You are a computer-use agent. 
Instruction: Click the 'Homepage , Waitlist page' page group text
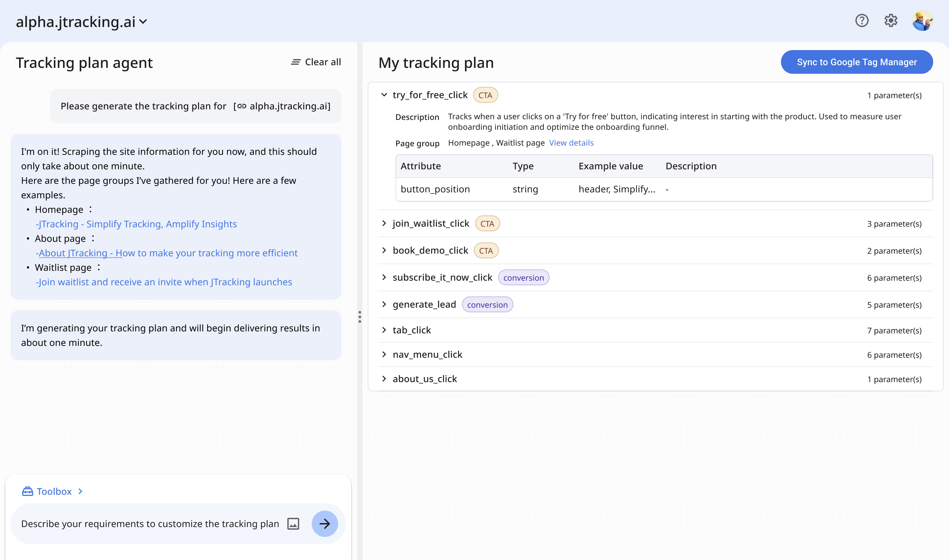pos(496,143)
